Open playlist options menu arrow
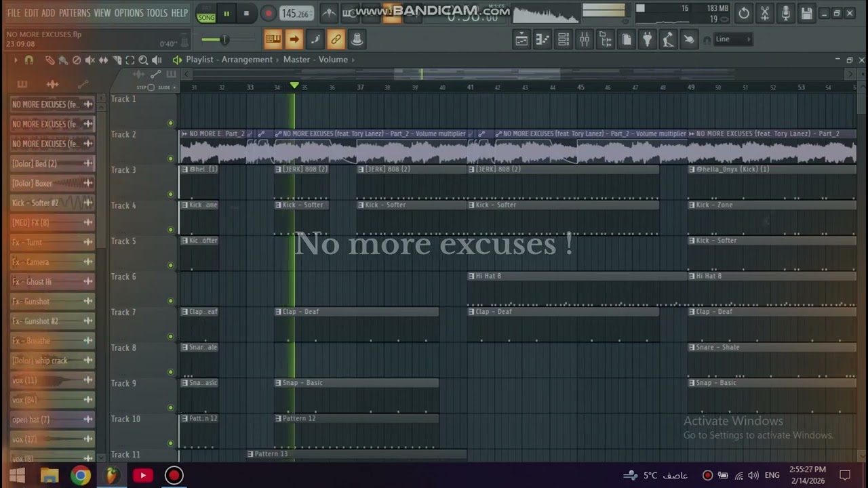Screen dimensions: 868x488 16,60
